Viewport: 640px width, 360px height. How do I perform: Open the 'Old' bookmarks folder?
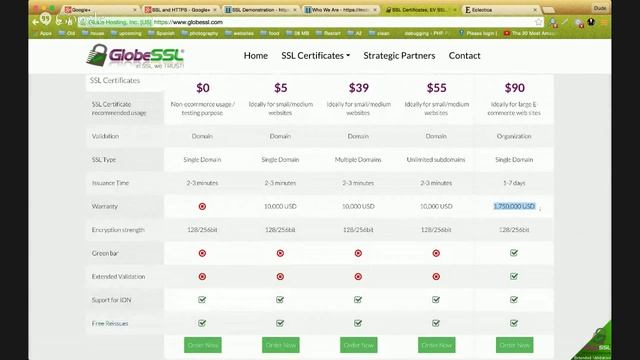click(67, 33)
